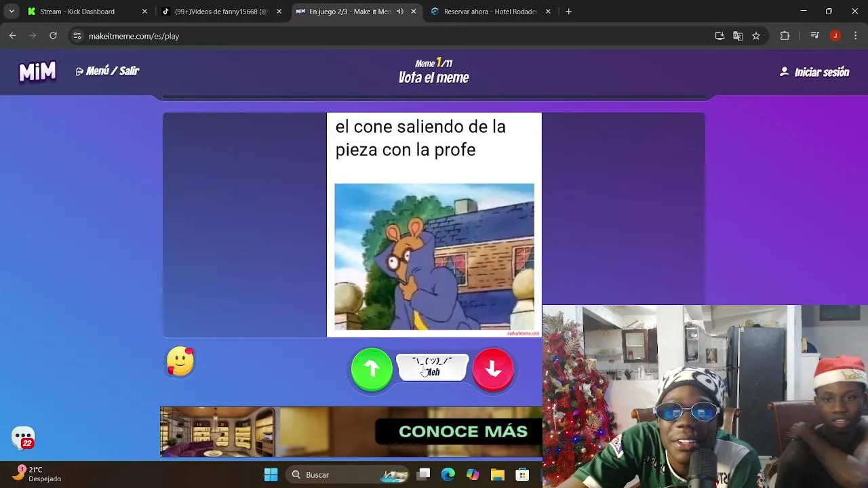868x488 pixels.
Task: Open Menú / Salir
Action: pyautogui.click(x=107, y=71)
